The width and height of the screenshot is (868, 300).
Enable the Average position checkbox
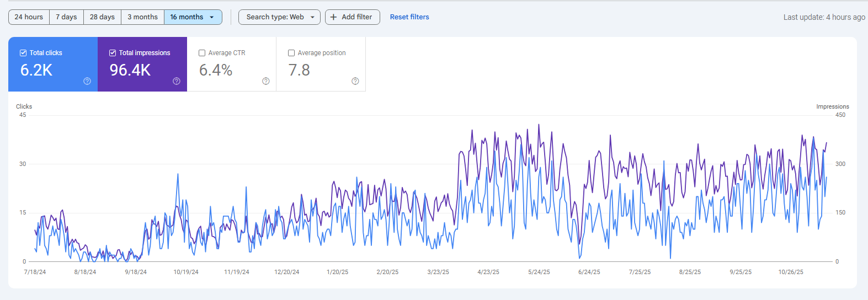[291, 53]
